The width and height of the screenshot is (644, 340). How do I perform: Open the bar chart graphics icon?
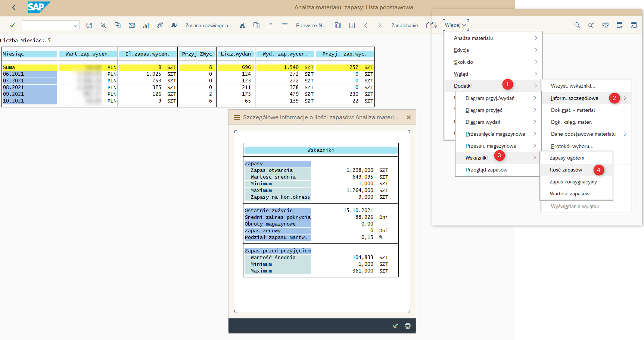click(146, 25)
